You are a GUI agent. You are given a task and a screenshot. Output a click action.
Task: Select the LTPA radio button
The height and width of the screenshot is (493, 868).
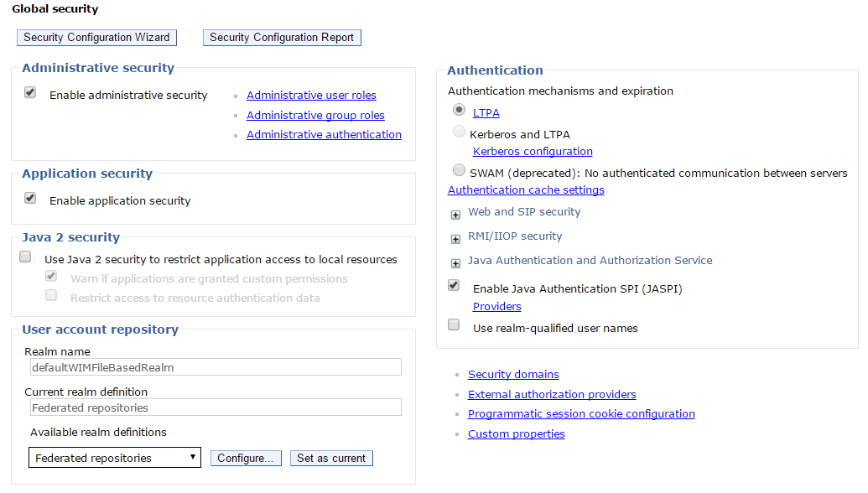[459, 110]
